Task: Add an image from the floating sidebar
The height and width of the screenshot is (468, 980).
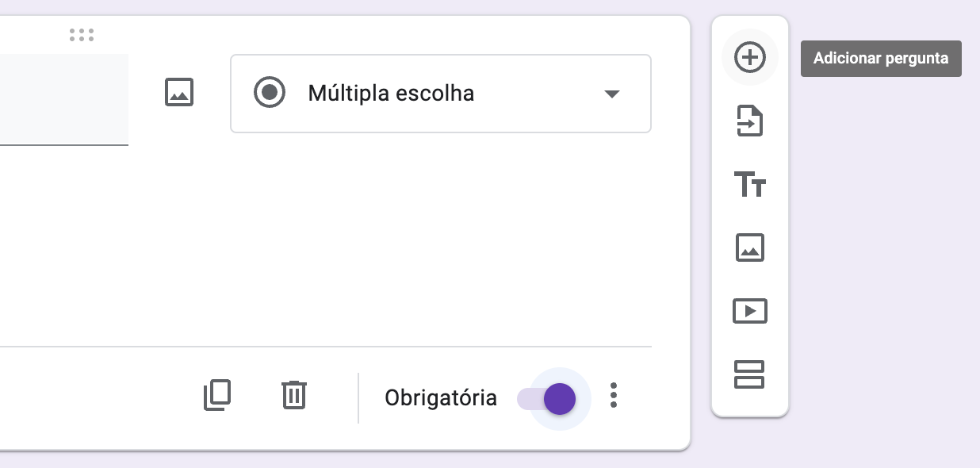Action: (x=750, y=247)
